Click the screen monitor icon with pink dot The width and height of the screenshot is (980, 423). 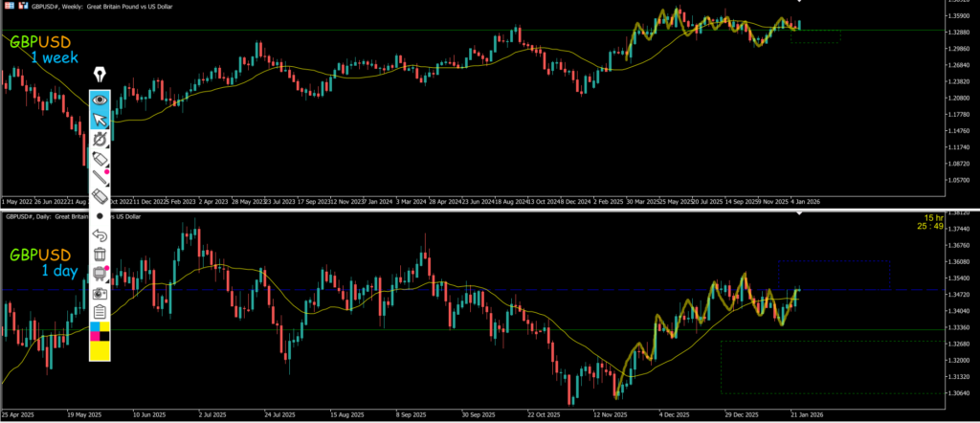click(x=100, y=275)
